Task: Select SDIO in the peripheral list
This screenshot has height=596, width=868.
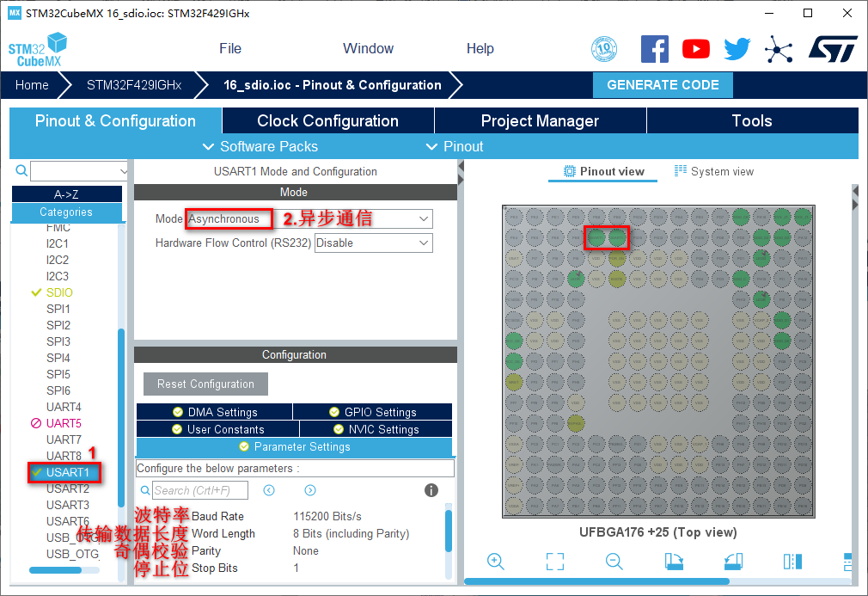Action: [x=59, y=292]
